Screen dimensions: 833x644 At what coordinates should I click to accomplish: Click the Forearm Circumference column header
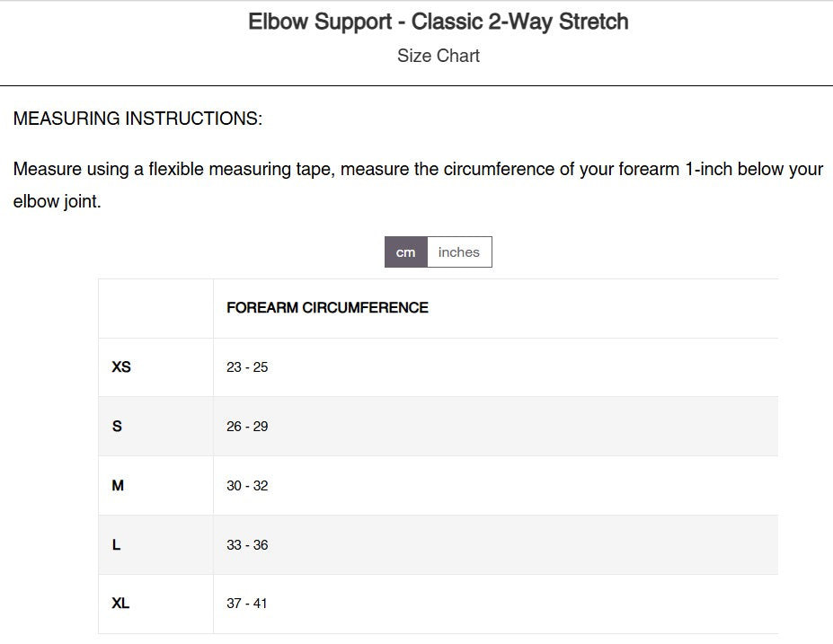327,308
